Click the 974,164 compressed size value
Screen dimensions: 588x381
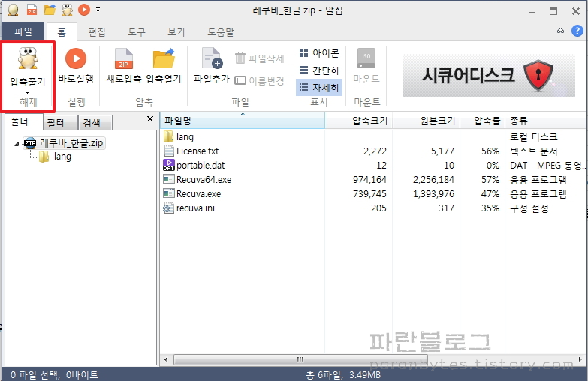click(369, 180)
